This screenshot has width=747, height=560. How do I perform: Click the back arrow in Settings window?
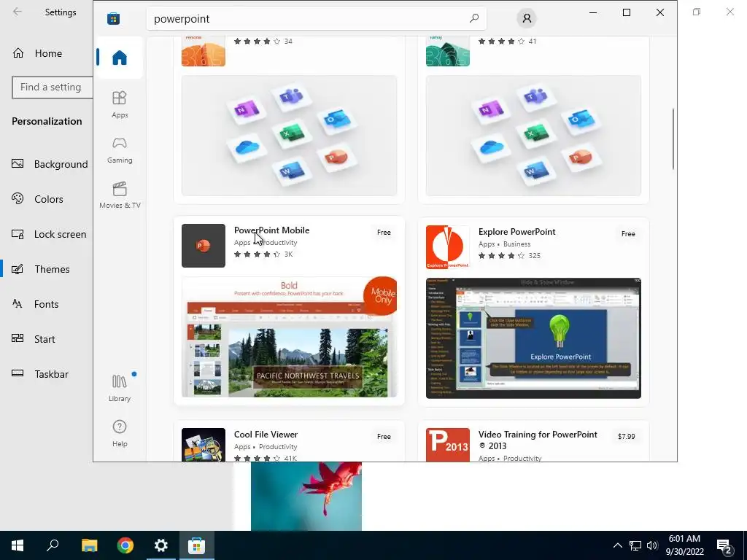(18, 12)
